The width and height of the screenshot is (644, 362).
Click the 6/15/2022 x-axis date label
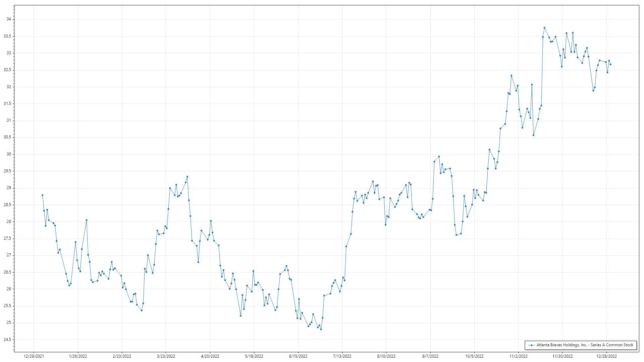coord(298,356)
